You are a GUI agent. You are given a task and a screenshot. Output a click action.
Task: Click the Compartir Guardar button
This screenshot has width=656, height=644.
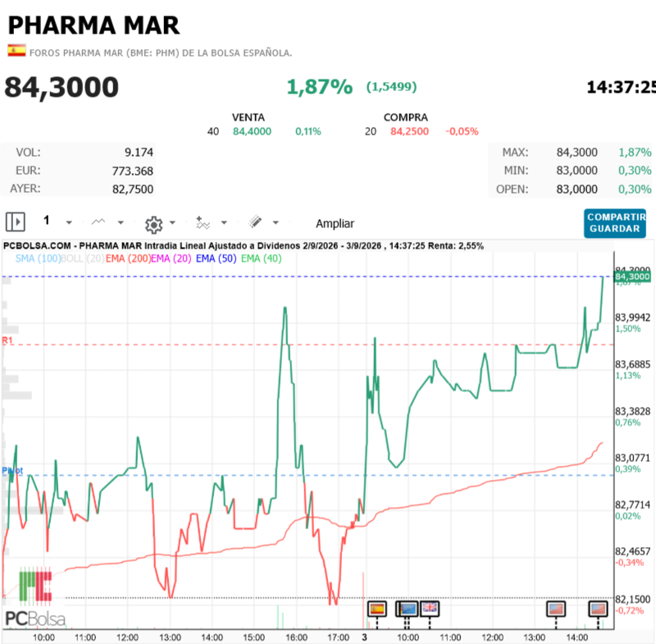[x=614, y=223]
